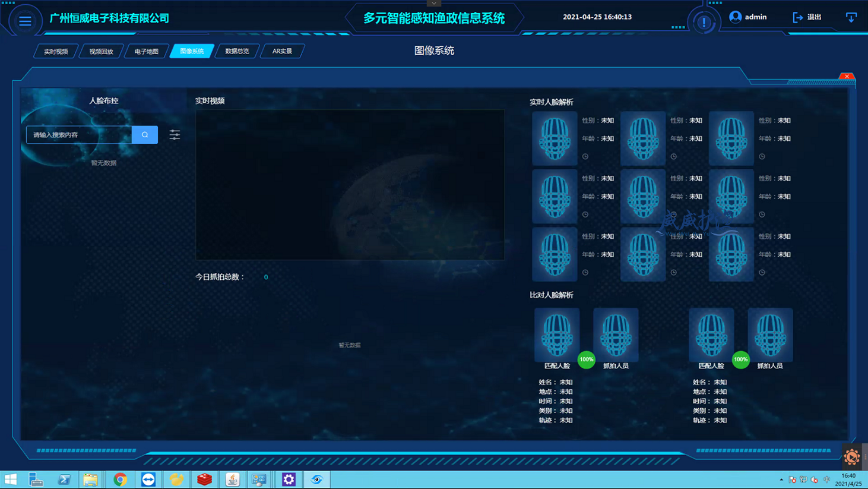Click the orange gear icon at bottom right
Viewport: 868px width, 489px height.
coord(852,456)
